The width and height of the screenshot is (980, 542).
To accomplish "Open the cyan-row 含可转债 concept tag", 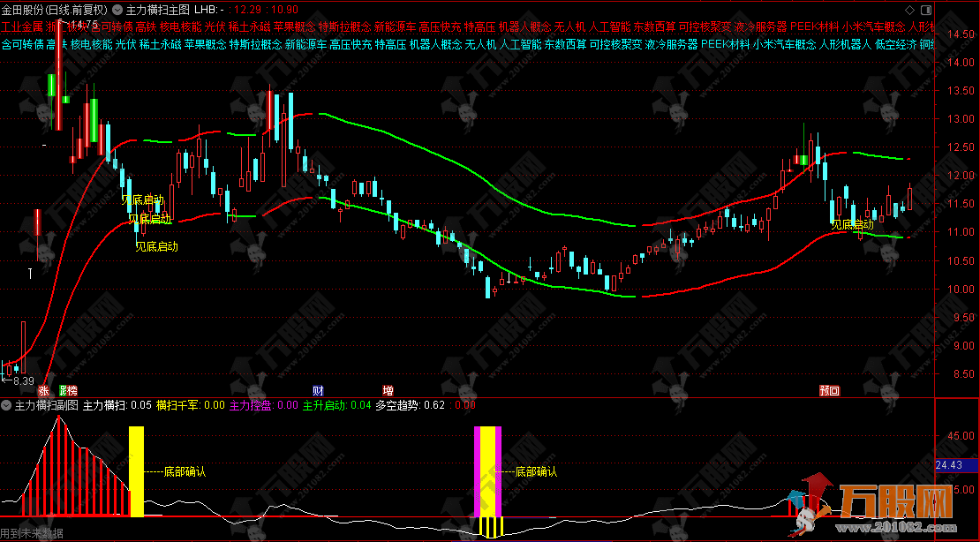I will pos(22,44).
